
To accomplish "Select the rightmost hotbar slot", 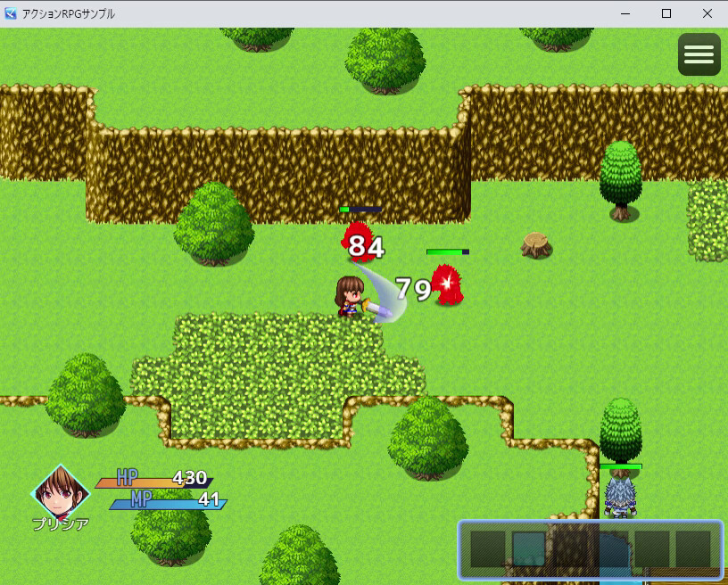I will click(x=694, y=550).
